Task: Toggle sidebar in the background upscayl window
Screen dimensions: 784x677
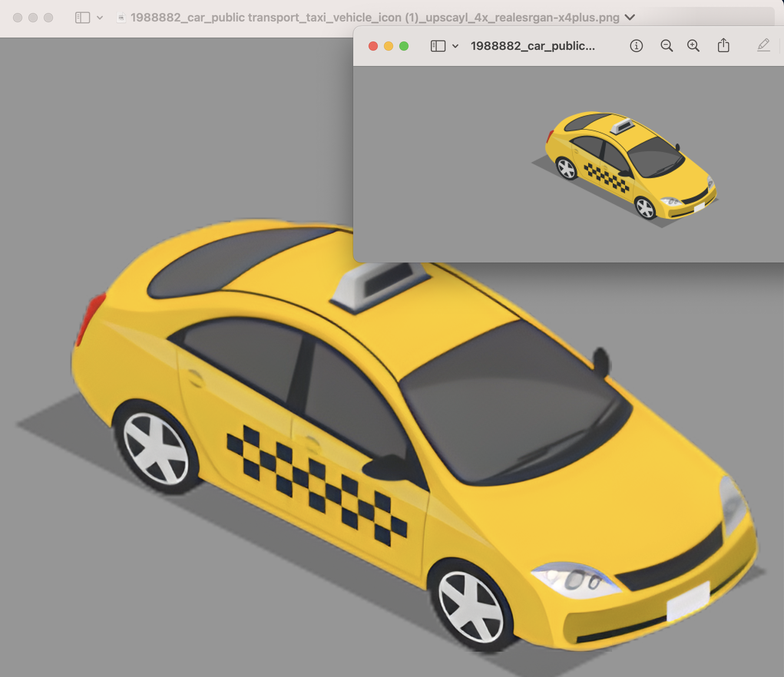Action: pyautogui.click(x=83, y=18)
